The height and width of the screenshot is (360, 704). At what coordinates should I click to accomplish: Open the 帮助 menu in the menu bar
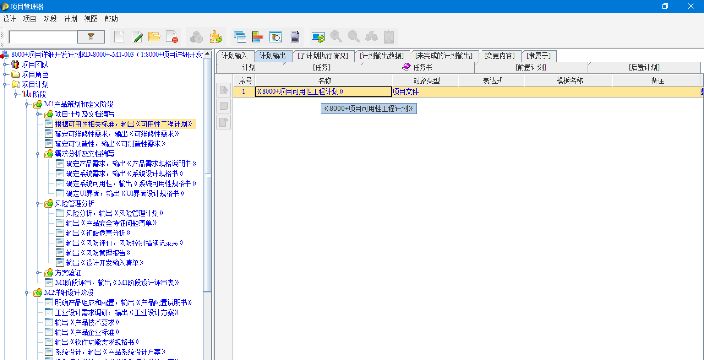tap(111, 19)
